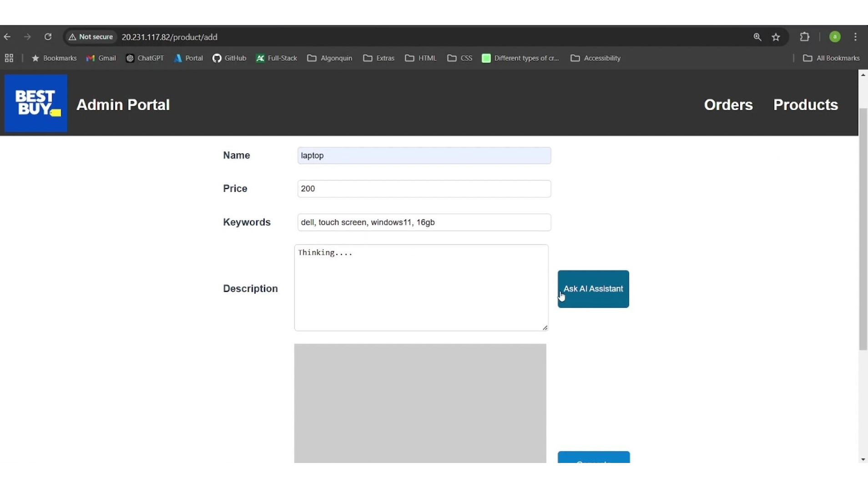Open Chrome three-dot menu
Viewport: 868px width, 488px height.
856,37
